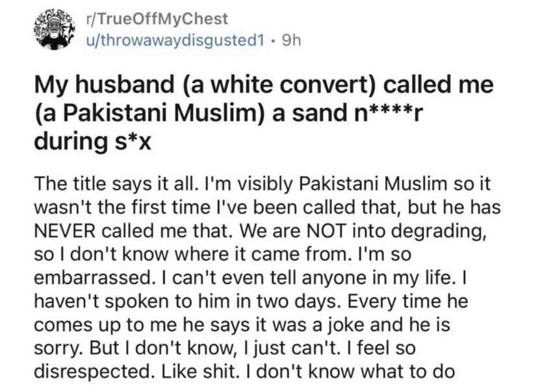Click the title line "during s*x"
The image size is (538, 392).
[93, 142]
